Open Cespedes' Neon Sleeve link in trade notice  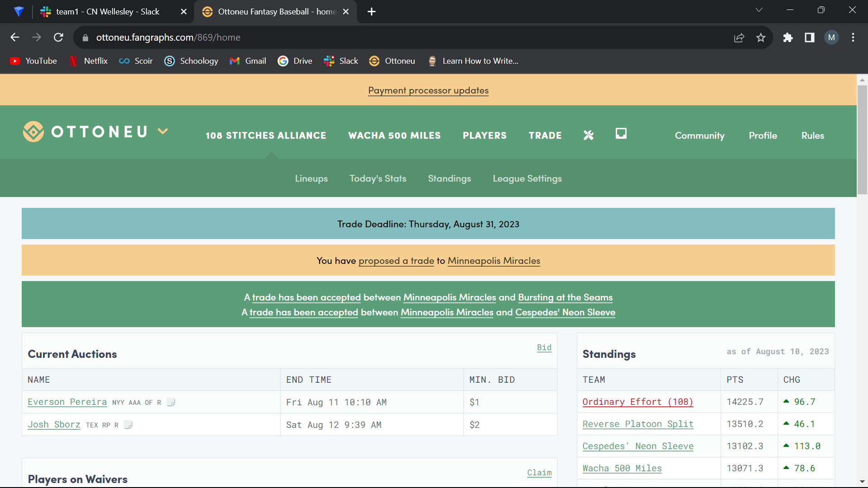pos(565,312)
